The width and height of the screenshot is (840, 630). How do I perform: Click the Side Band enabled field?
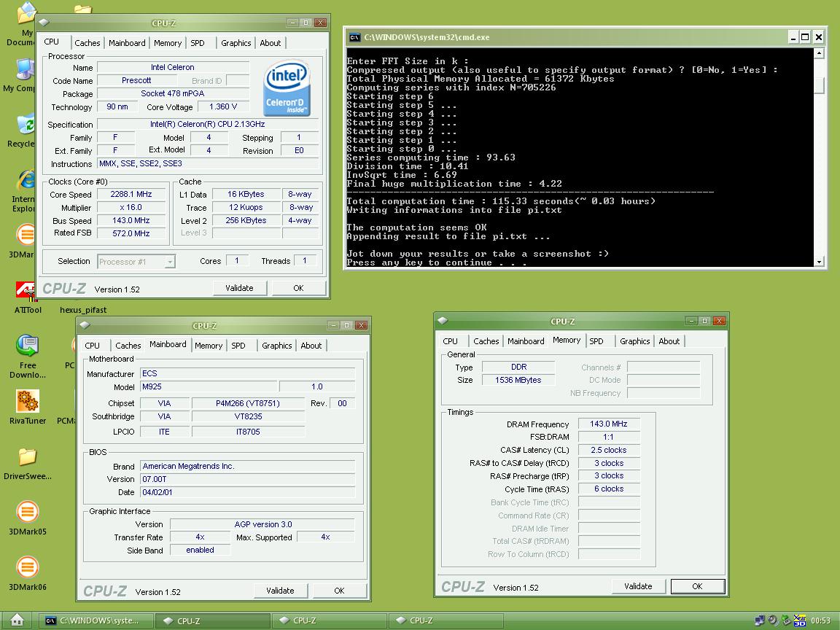(x=200, y=550)
